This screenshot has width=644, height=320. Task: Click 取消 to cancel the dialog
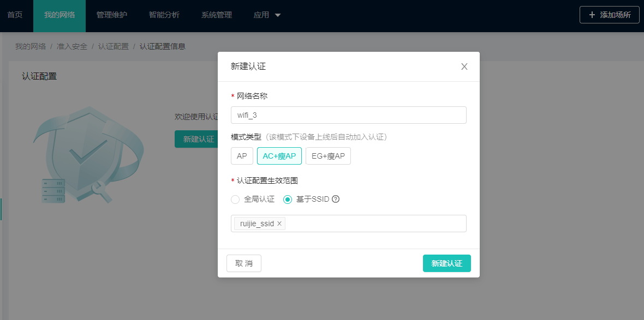(x=244, y=263)
